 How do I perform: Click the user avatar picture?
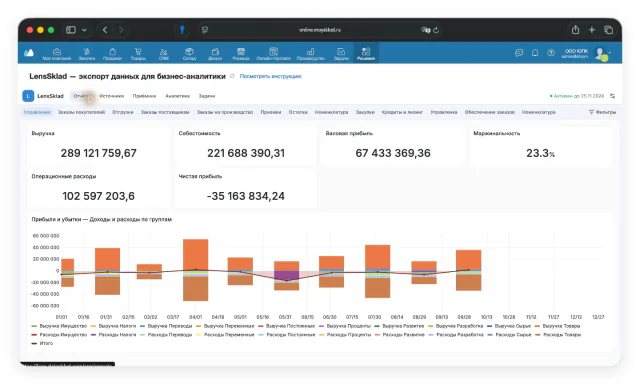[601, 53]
